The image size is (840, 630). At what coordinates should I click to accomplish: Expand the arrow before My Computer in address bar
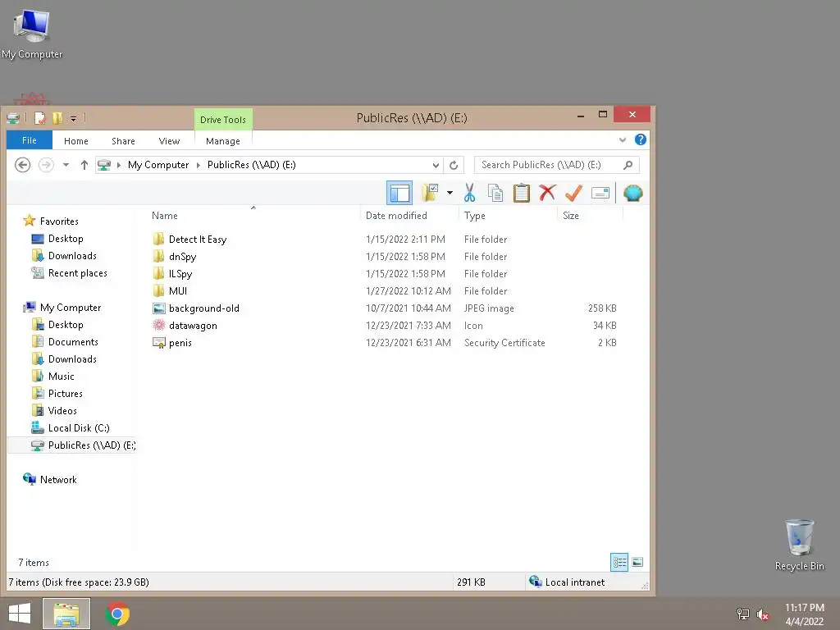[118, 165]
